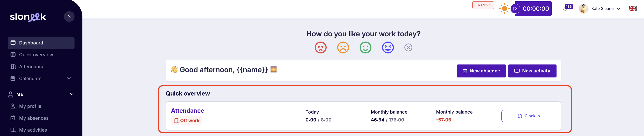
Task: Go to Quick overview in sidebar
Action: (36, 55)
